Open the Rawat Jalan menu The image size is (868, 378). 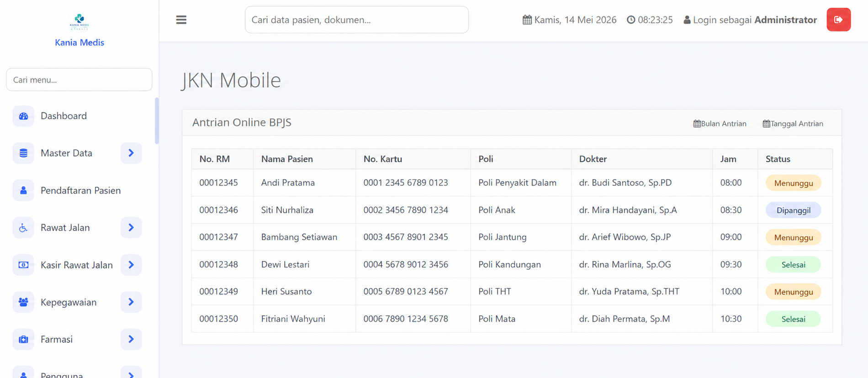pyautogui.click(x=65, y=227)
